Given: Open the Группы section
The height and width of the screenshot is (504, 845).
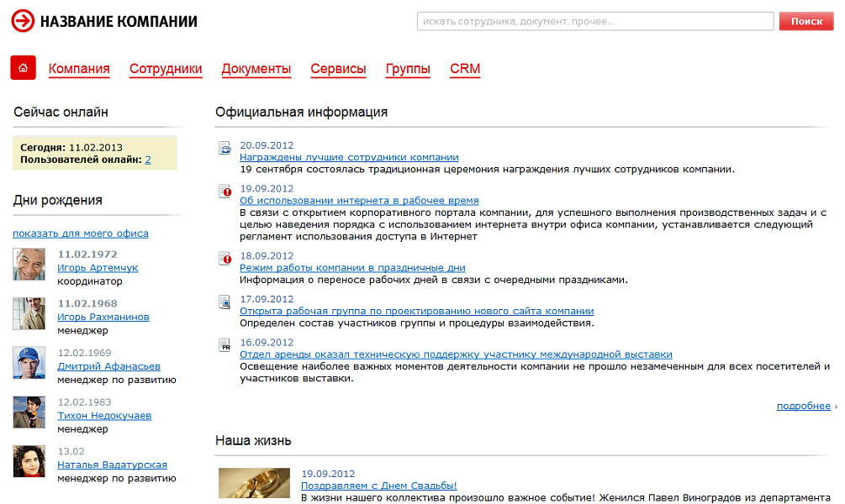Looking at the screenshot, I should [408, 70].
